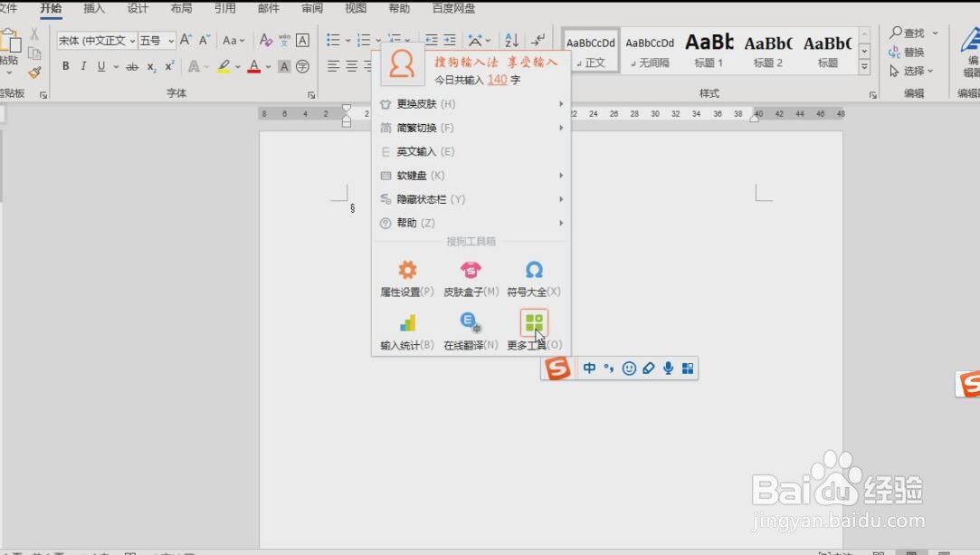Screen dimensions: 980x555
Task: Start voice input with microphone icon
Action: 668,368
